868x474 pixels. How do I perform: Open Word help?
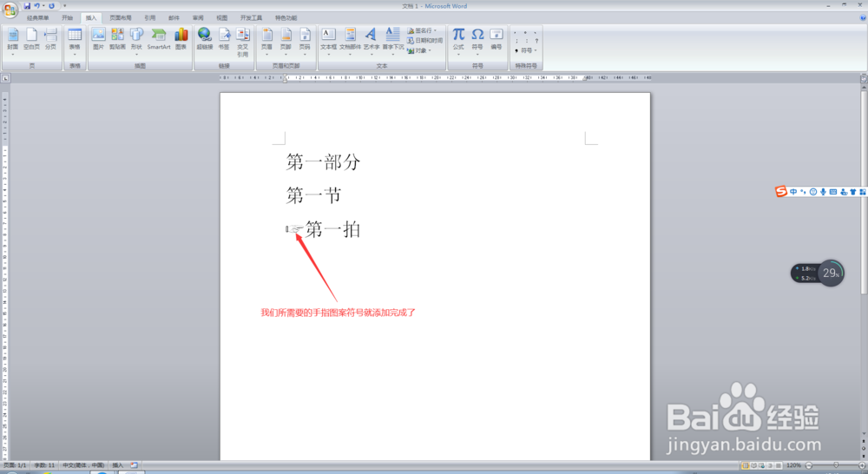863,17
